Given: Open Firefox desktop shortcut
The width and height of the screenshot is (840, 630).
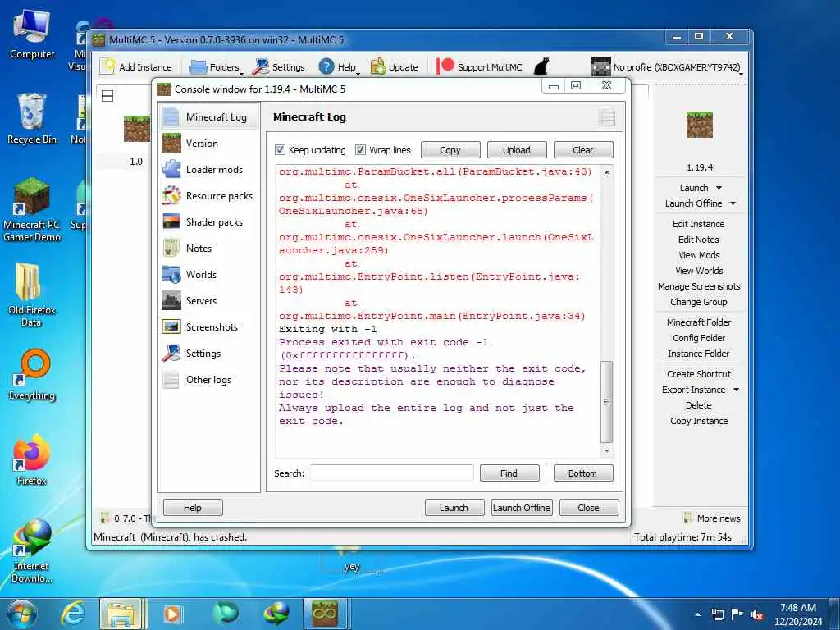Looking at the screenshot, I should pyautogui.click(x=32, y=459).
